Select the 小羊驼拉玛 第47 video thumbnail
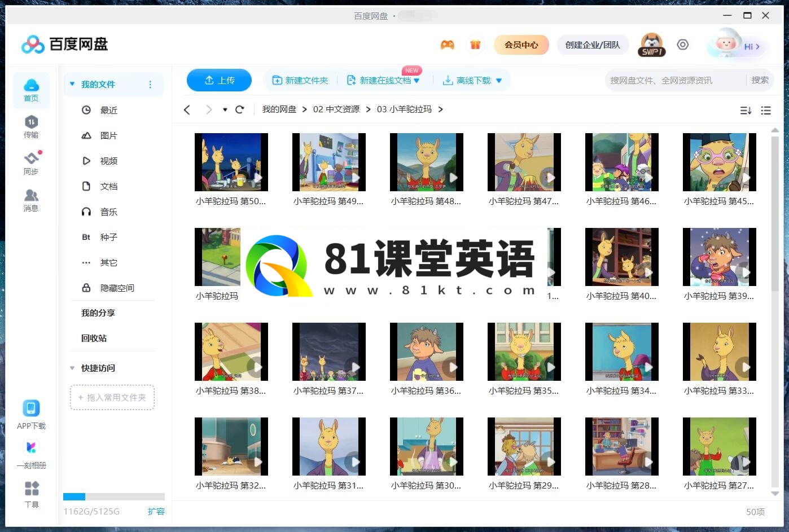The image size is (789, 532). point(524,162)
